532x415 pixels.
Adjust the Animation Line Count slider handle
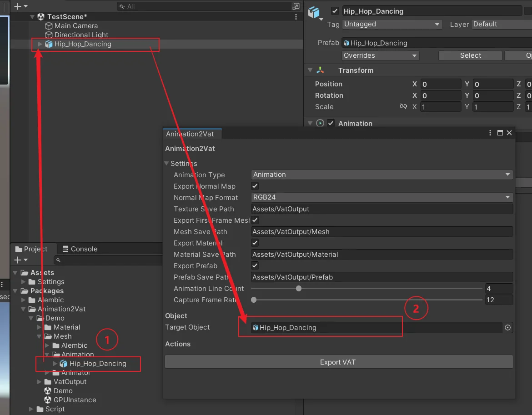[x=299, y=289]
